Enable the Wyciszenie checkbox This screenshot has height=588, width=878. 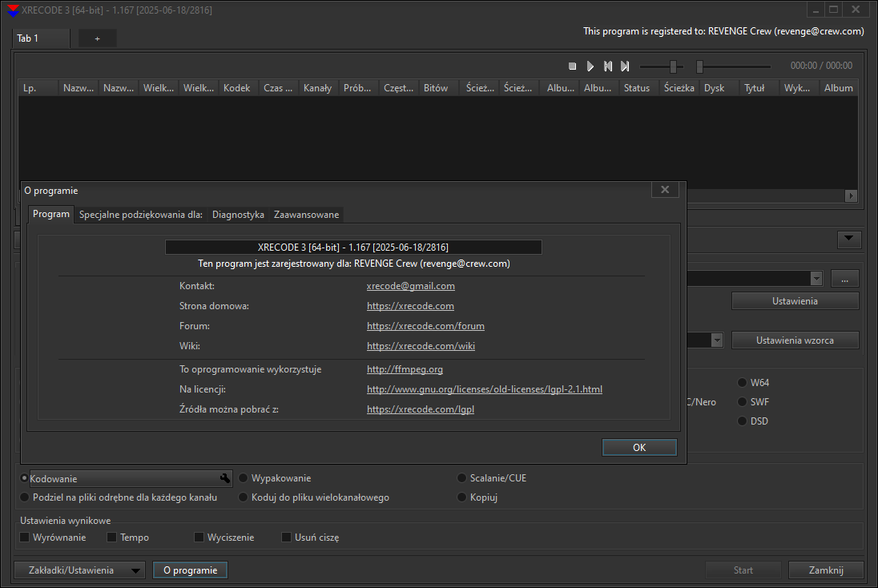(x=199, y=537)
